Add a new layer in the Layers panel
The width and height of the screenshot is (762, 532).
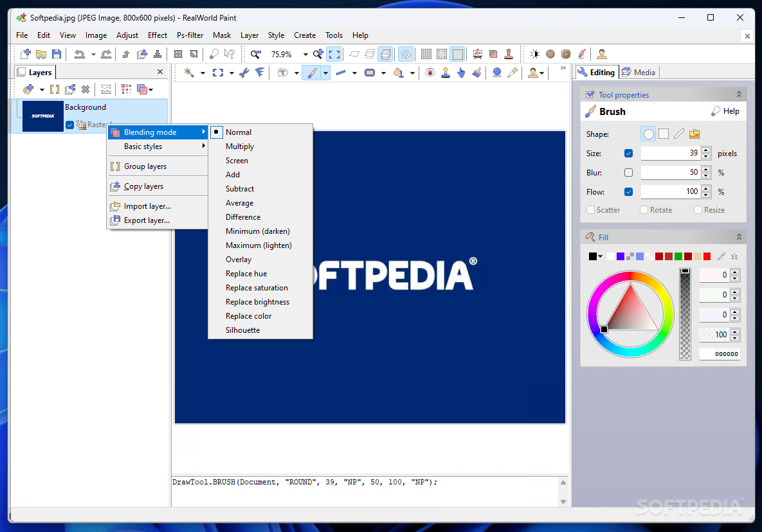click(x=28, y=89)
